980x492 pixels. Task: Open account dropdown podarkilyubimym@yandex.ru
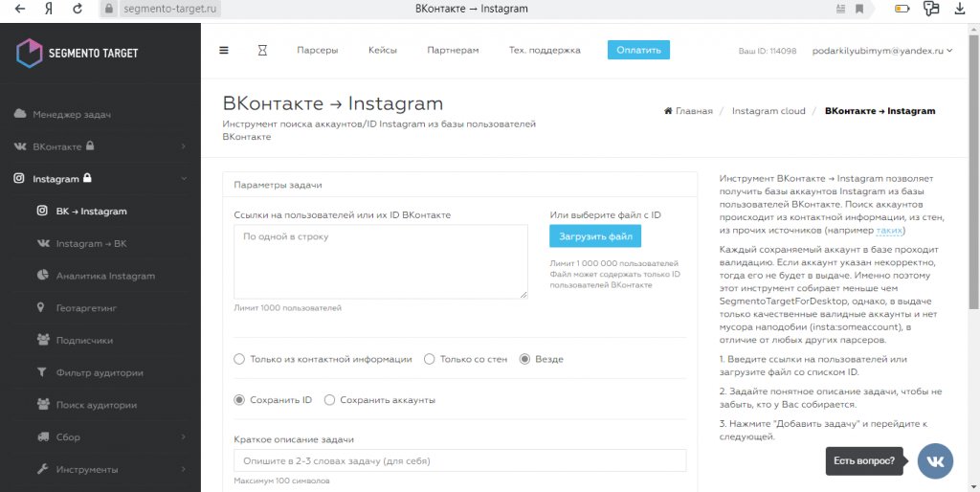pyautogui.click(x=881, y=51)
